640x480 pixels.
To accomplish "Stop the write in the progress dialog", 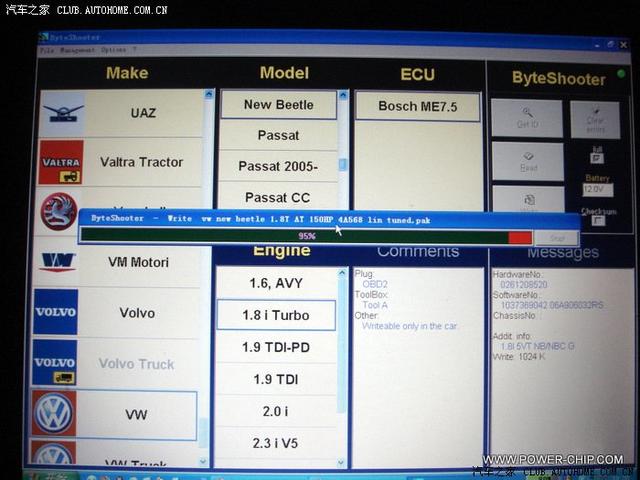I will [556, 238].
